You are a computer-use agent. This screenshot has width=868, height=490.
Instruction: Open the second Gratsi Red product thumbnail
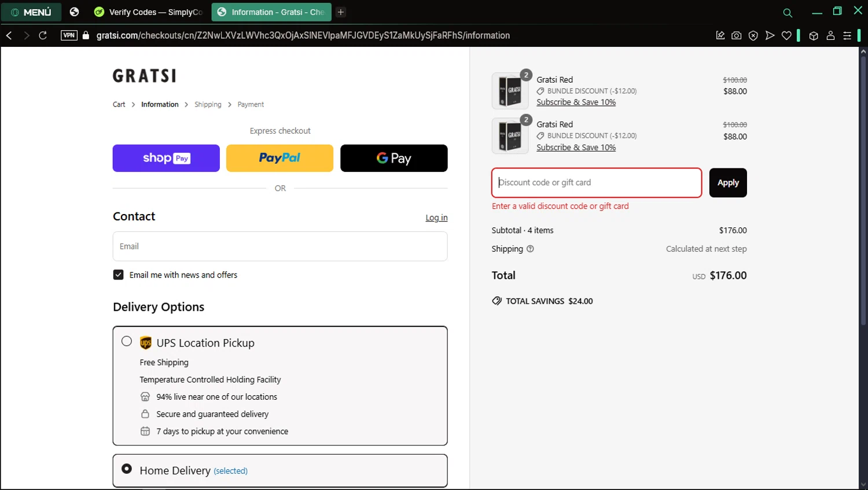click(x=510, y=136)
